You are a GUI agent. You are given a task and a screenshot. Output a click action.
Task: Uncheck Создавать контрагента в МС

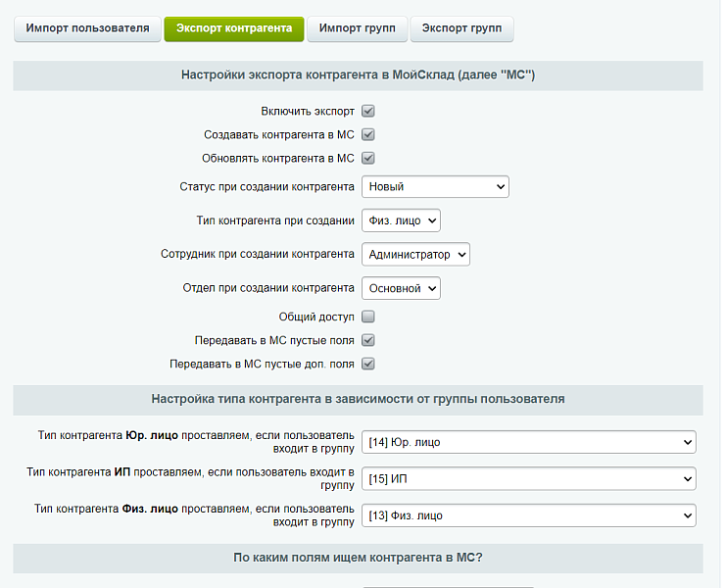click(368, 135)
